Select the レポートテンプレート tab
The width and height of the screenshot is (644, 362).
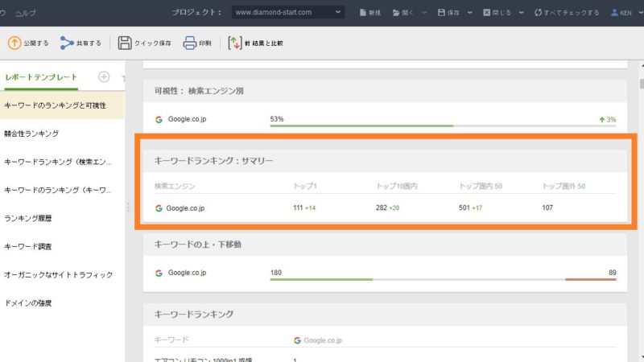click(41, 76)
